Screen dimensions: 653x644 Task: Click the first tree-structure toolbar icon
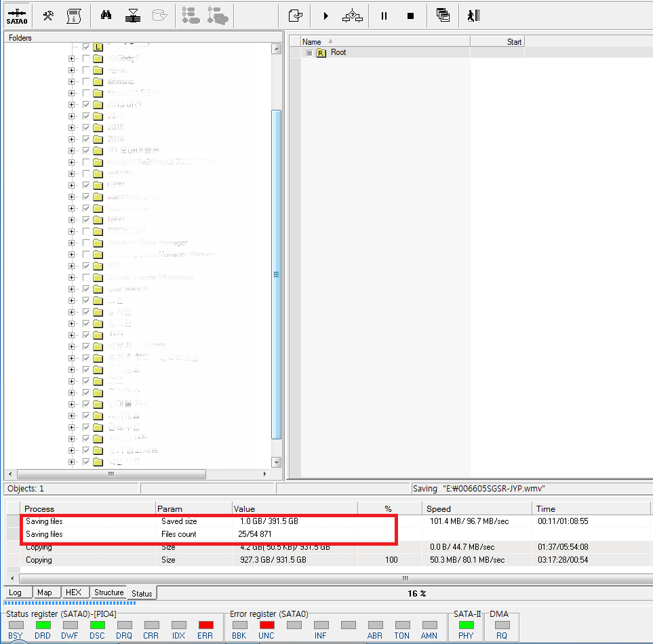pyautogui.click(x=191, y=16)
